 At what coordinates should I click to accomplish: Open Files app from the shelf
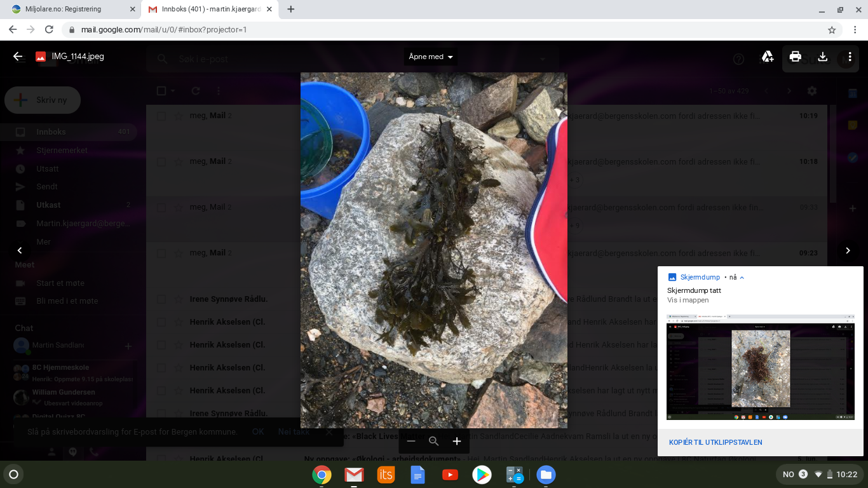(x=546, y=475)
